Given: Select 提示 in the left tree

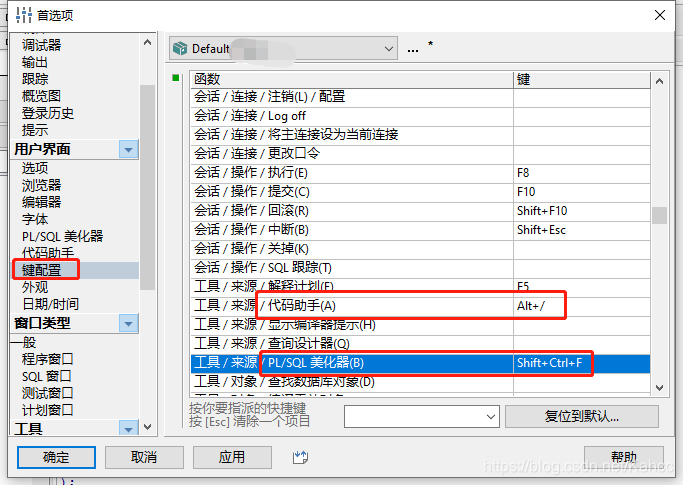Looking at the screenshot, I should tap(35, 130).
